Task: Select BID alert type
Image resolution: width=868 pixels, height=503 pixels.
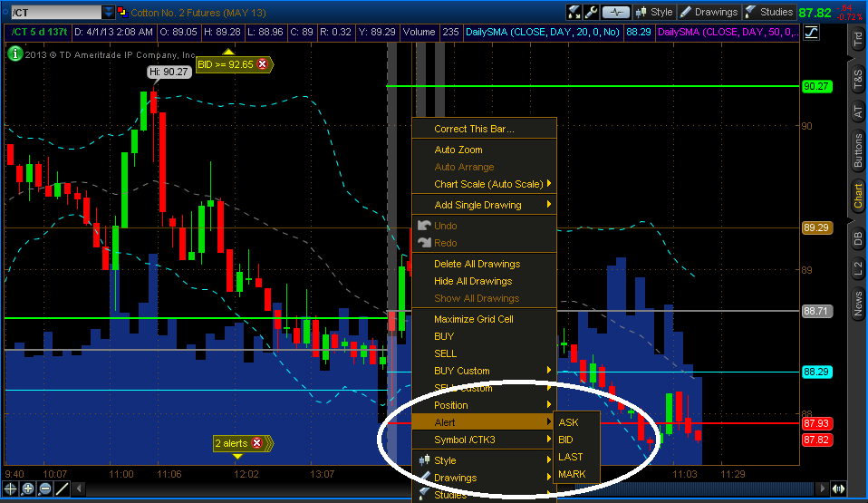Action: (578, 440)
